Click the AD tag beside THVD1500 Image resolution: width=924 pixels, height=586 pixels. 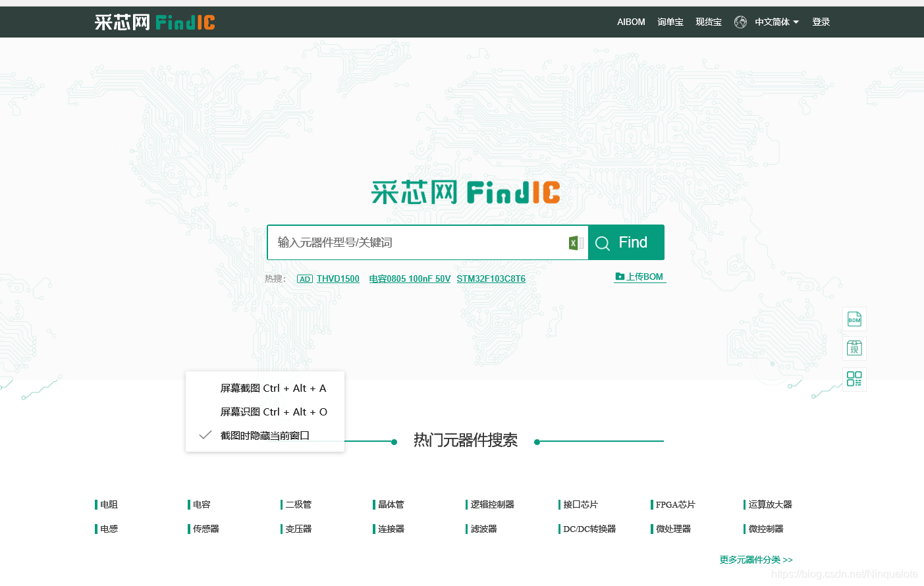pyautogui.click(x=305, y=279)
